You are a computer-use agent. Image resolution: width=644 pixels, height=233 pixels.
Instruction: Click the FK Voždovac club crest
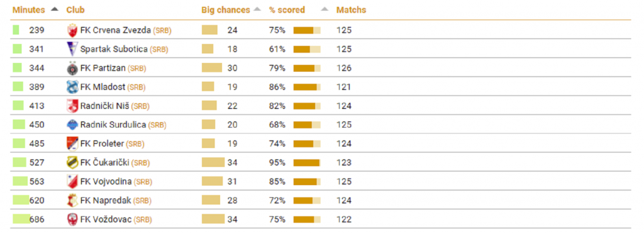click(x=72, y=219)
